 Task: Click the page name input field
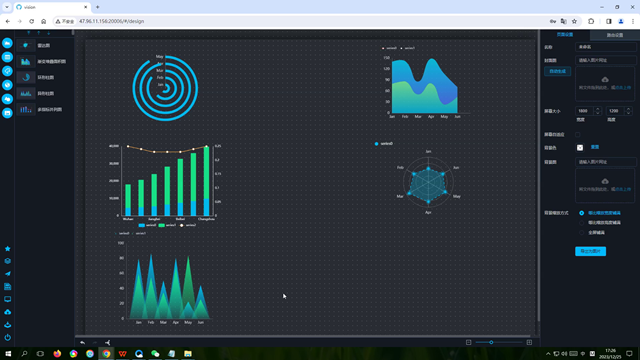[606, 47]
